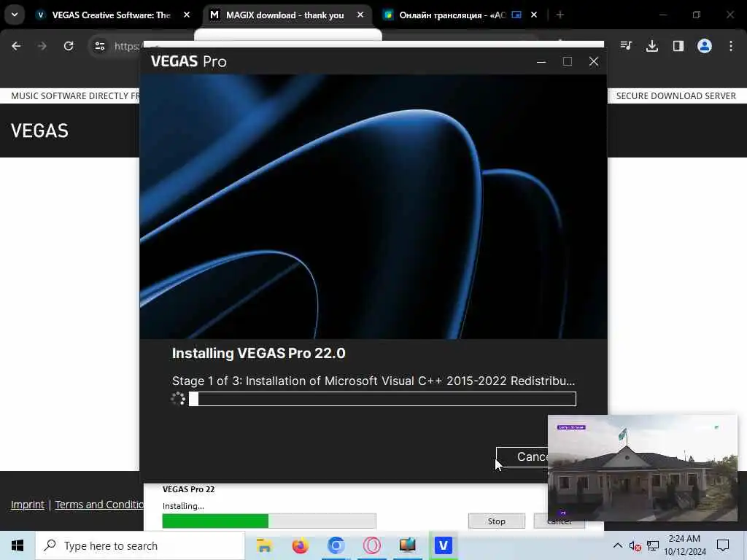The image size is (747, 560).
Task: Close the VEGAS Creative Software tab
Action: pyautogui.click(x=187, y=15)
